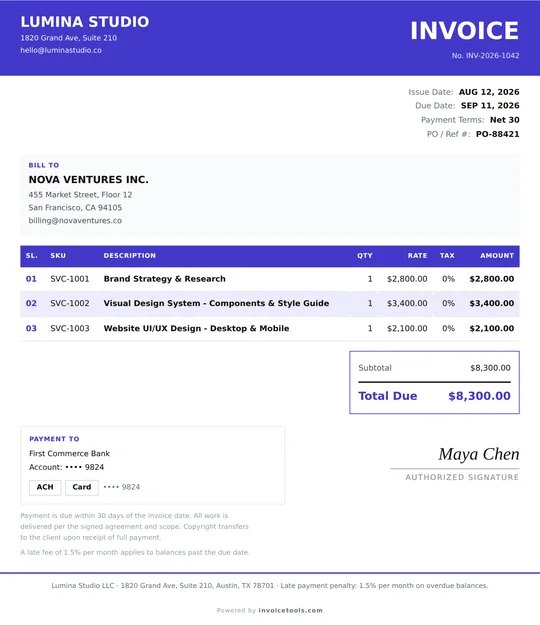Click the RATE column header
This screenshot has width=540, height=625.
click(x=417, y=256)
